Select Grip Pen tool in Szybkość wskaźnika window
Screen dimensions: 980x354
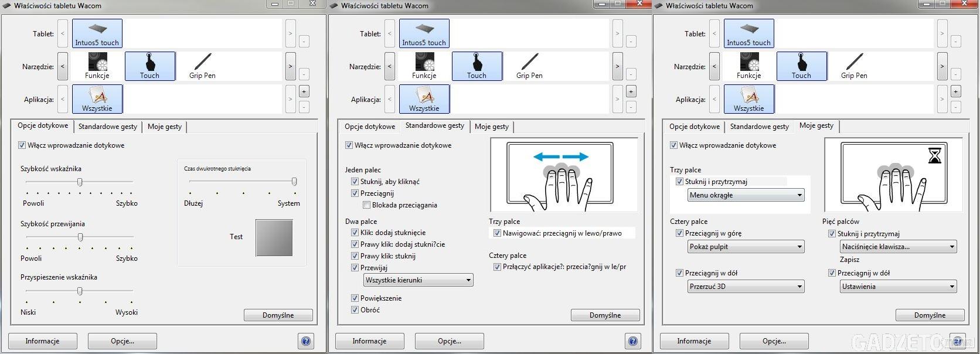coord(202,66)
